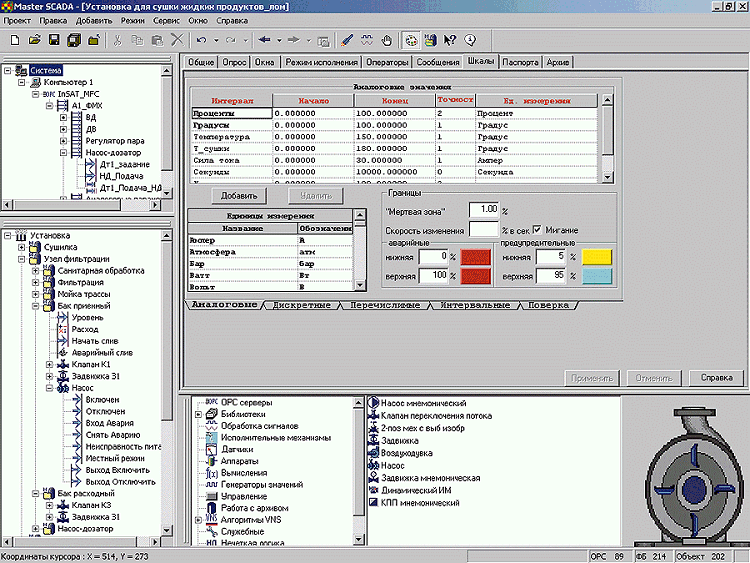Select the pencil edit tool in the toolbar

[x=347, y=40]
